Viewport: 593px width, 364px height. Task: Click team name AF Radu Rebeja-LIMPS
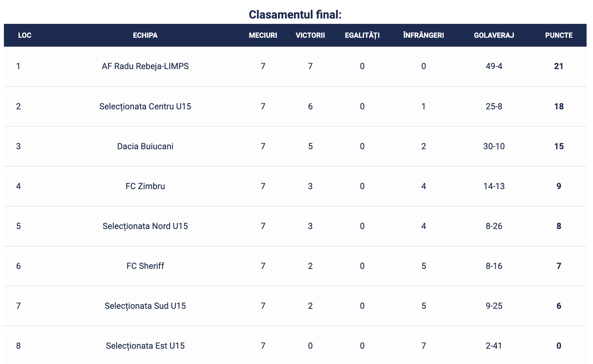point(145,66)
